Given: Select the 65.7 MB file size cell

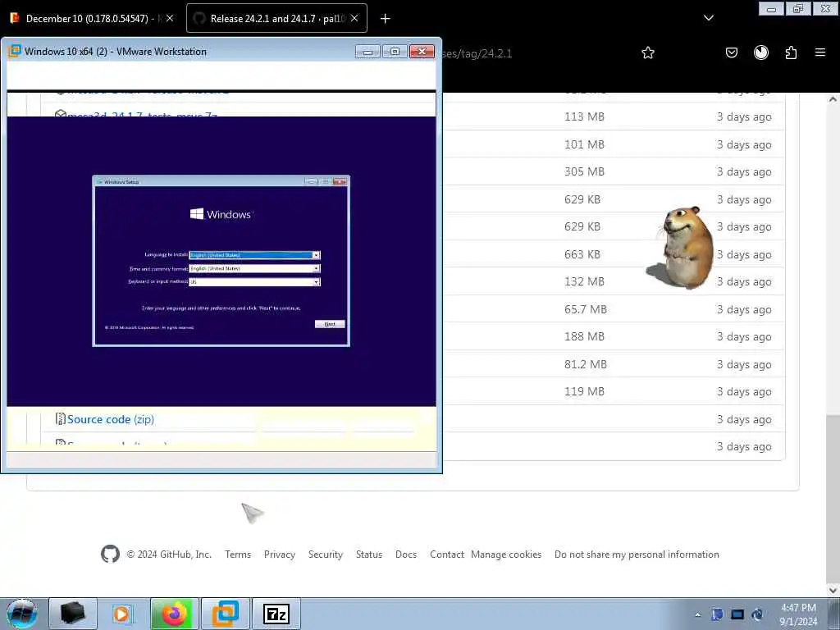Looking at the screenshot, I should point(586,309).
